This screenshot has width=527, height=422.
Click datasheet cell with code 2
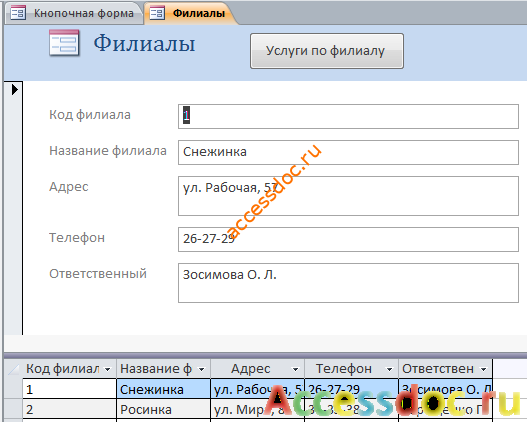point(69,409)
